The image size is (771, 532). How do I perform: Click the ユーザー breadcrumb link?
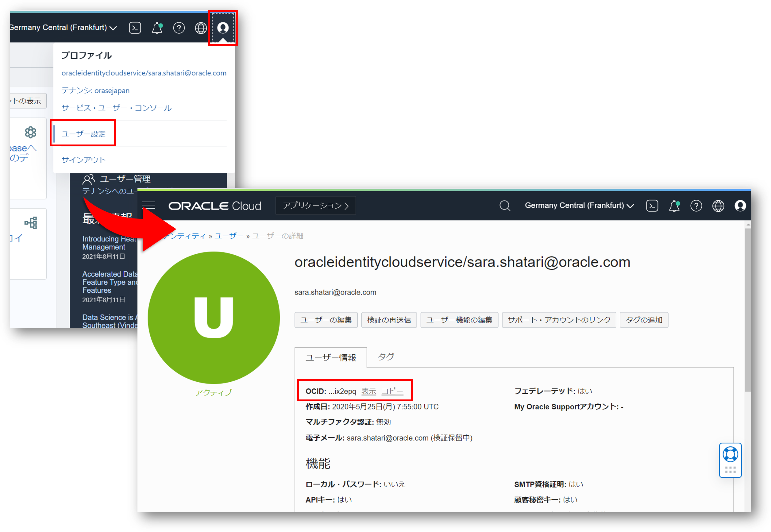point(229,236)
